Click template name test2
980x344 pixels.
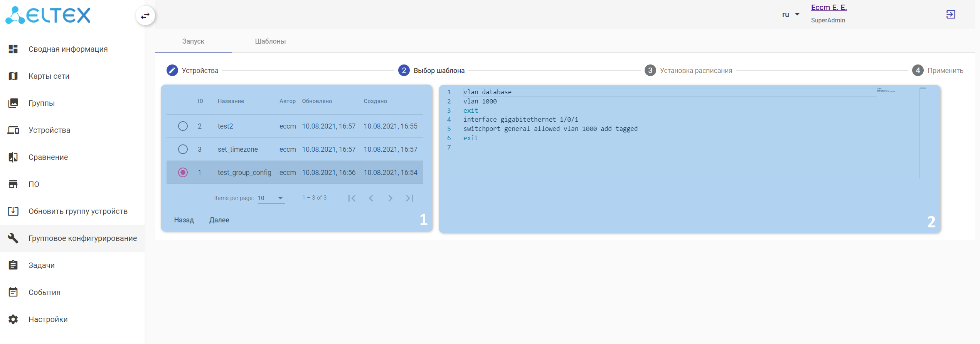[225, 126]
